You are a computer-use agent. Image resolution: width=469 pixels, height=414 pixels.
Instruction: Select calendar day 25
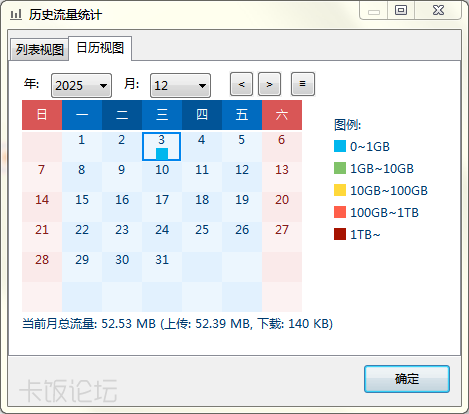coord(202,237)
